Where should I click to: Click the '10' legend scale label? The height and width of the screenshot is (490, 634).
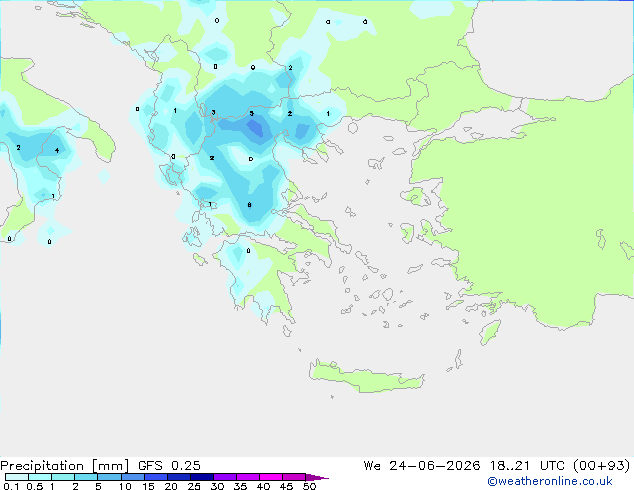pos(125,486)
